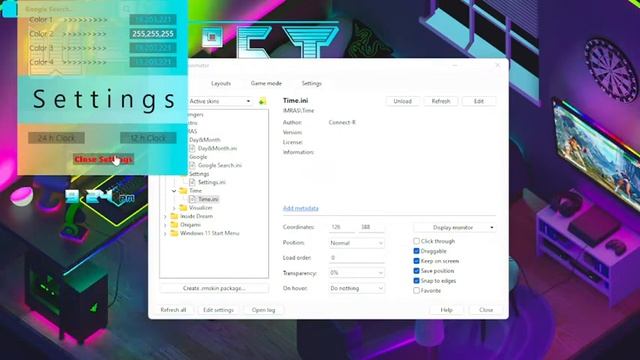Click the Color 4 value box
Screen dimensions: 640x360
pyautogui.click(x=153, y=62)
